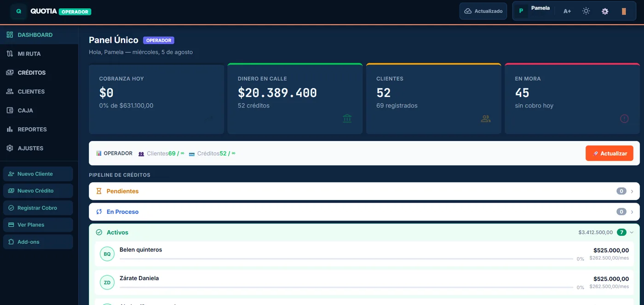The image size is (644, 305).
Task: Click Zárate Daniela progress bar
Action: (x=346, y=287)
